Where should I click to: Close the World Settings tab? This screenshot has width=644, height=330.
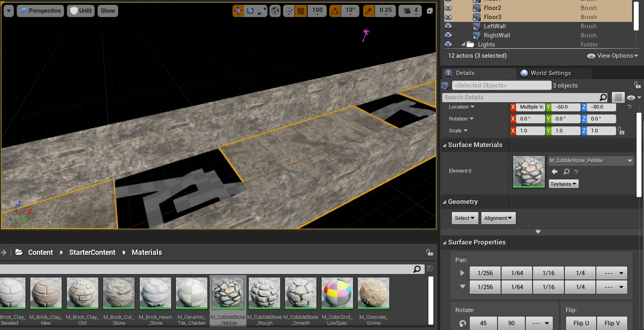(585, 74)
